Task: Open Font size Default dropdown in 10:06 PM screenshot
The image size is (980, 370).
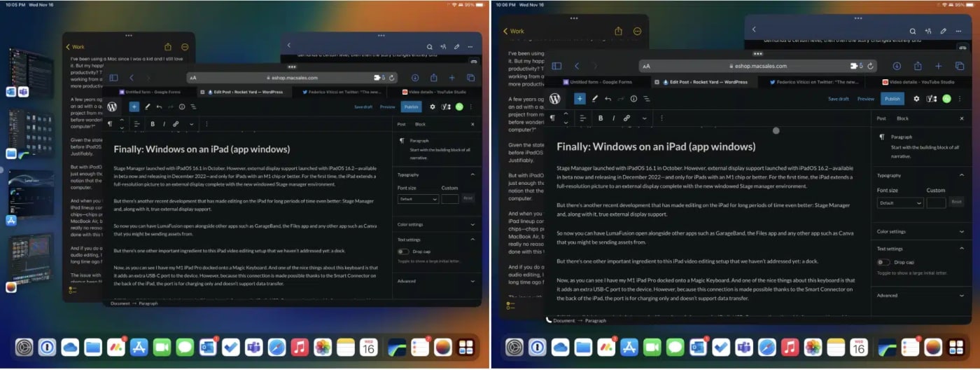Action: tap(900, 203)
